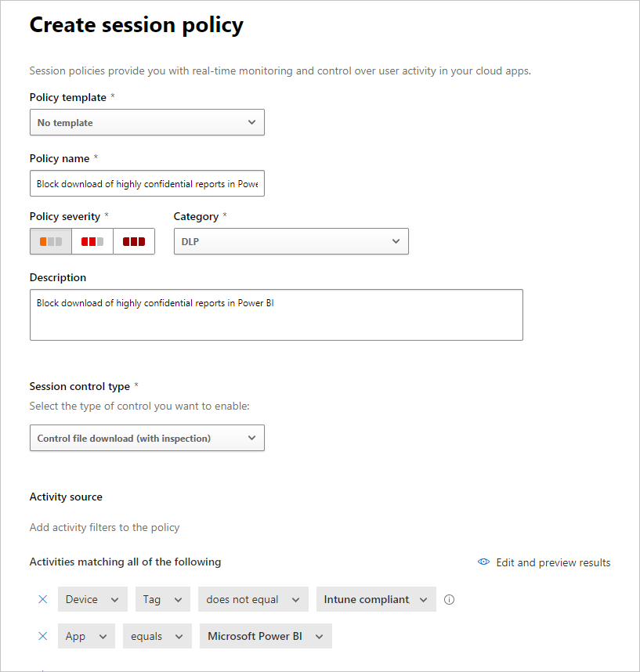Select medium policy severity
The height and width of the screenshot is (672, 640).
point(92,241)
